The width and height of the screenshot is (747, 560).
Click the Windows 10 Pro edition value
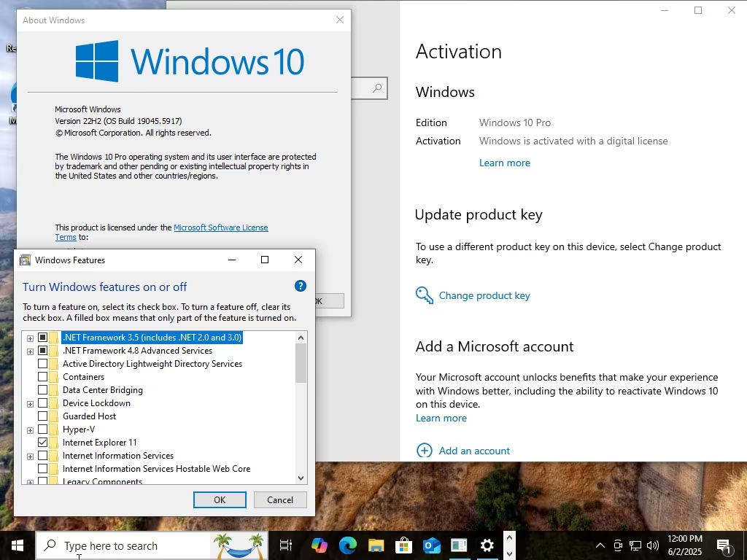(x=515, y=122)
